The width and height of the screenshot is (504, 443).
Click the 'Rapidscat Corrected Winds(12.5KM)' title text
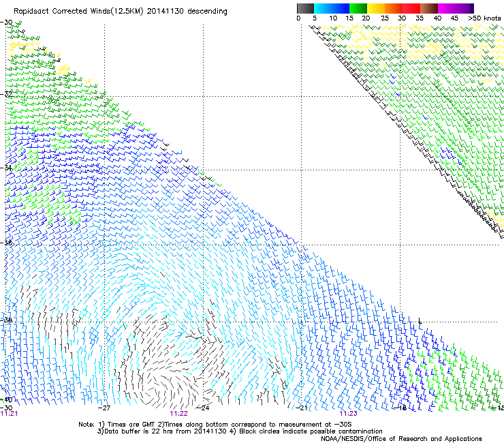pos(78,12)
